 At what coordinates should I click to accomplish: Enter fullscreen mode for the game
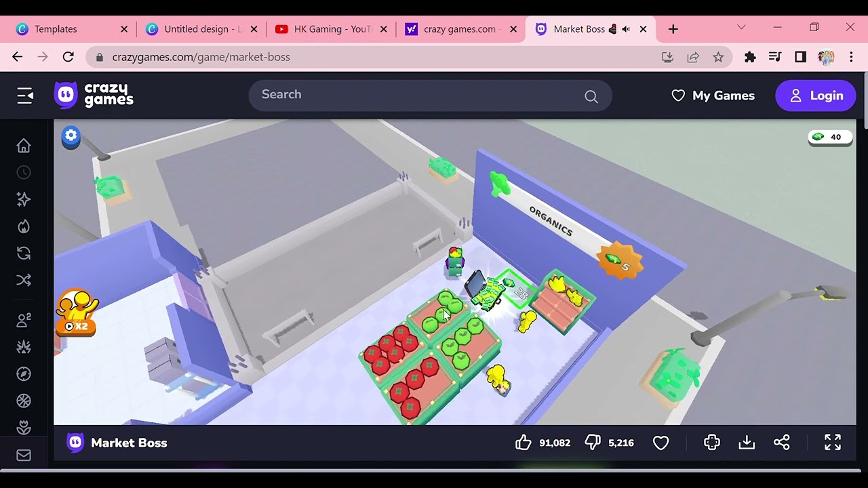832,442
